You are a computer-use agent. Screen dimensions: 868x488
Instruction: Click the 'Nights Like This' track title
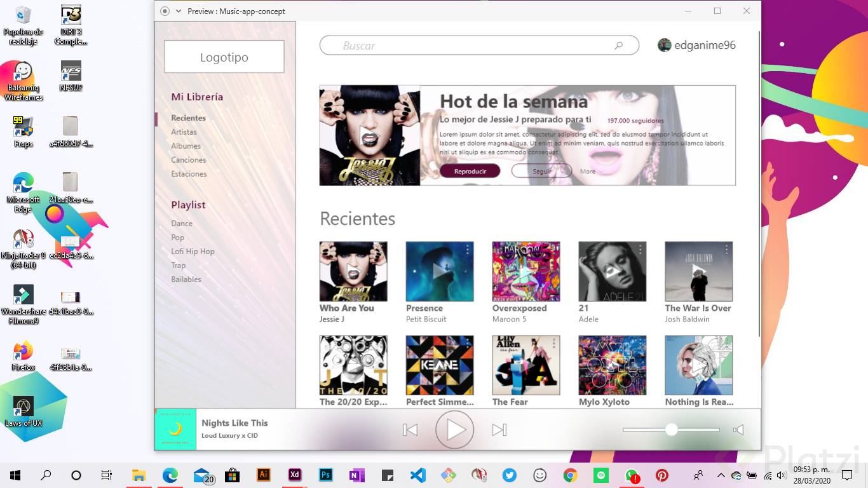[x=234, y=423]
